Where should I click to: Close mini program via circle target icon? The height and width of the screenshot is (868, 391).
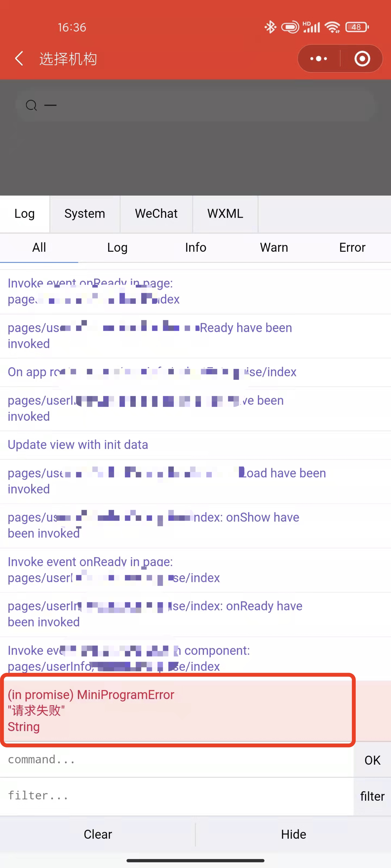[x=362, y=59]
